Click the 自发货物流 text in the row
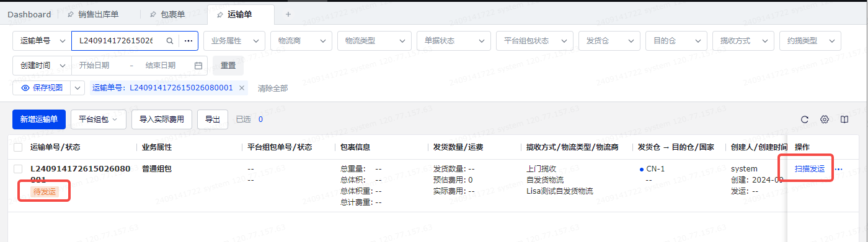 [x=545, y=179]
